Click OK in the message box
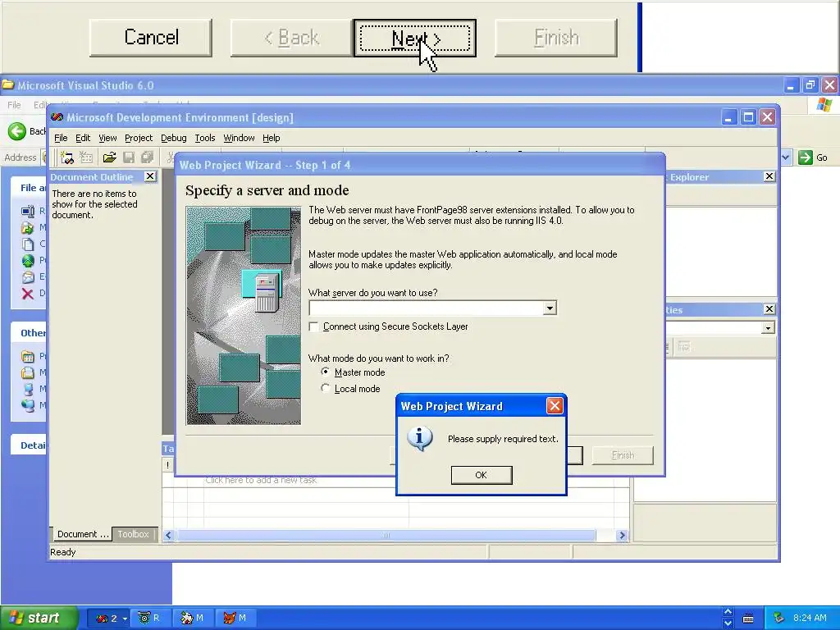 (x=481, y=475)
